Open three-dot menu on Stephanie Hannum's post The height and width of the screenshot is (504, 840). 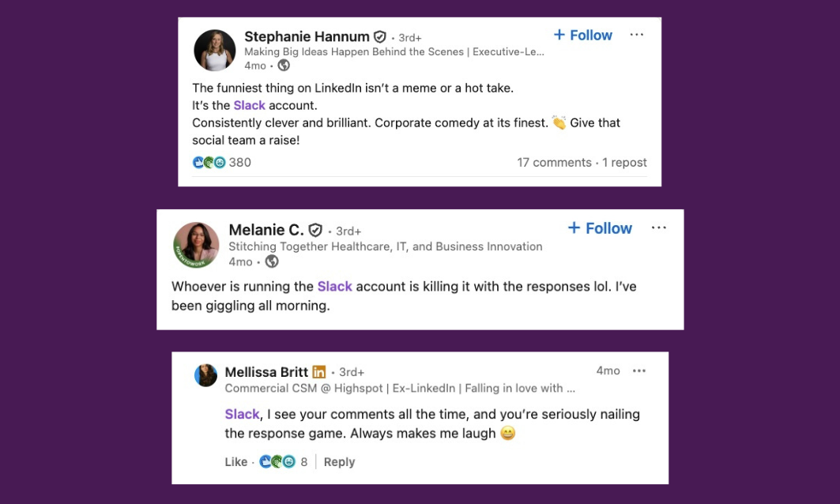(x=637, y=35)
